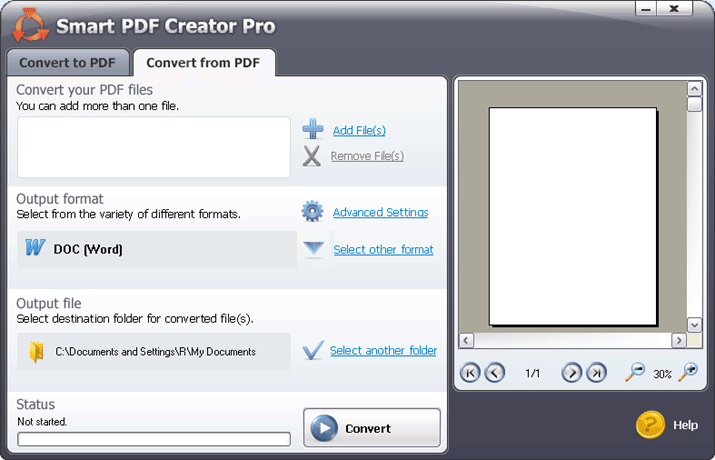The height and width of the screenshot is (460, 715).
Task: Open the Advanced Settings link
Action: coord(380,212)
